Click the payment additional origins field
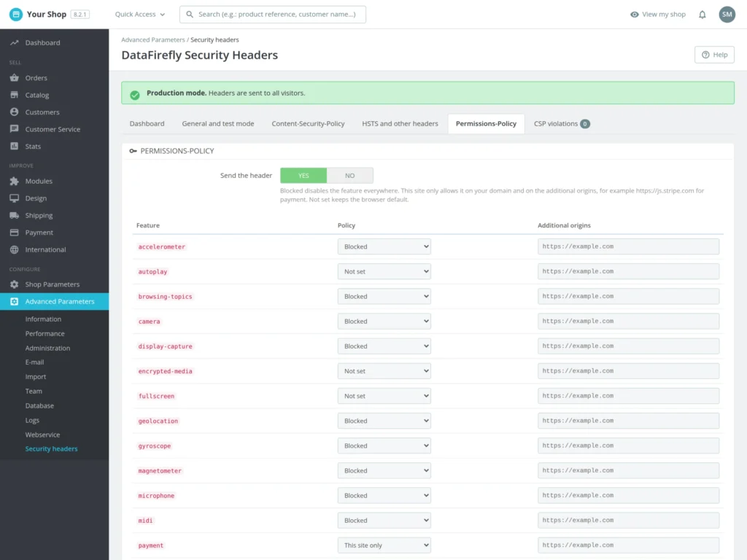 point(628,545)
